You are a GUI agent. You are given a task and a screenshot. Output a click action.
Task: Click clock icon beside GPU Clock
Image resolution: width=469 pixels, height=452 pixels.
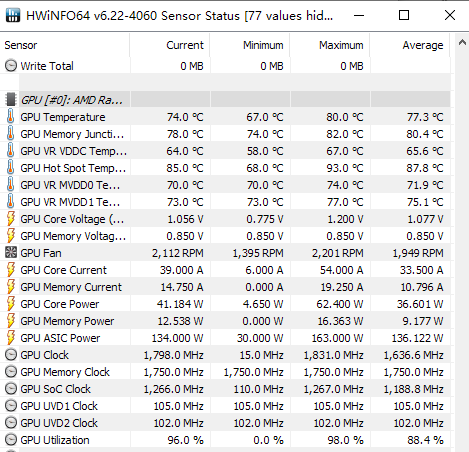click(x=11, y=355)
